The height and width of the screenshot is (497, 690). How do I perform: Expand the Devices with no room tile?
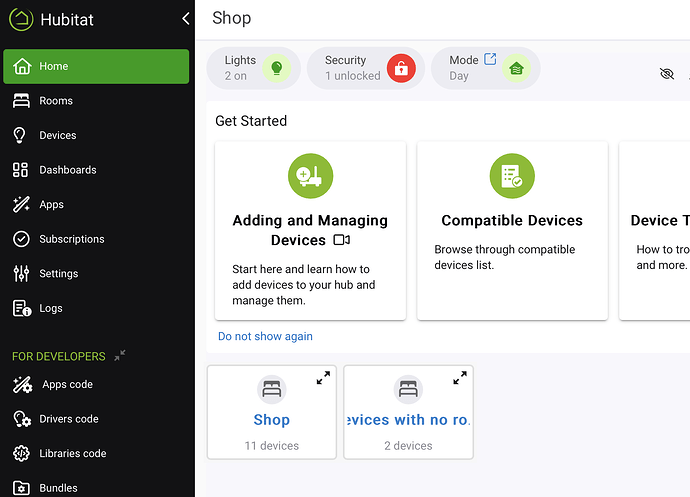460,378
